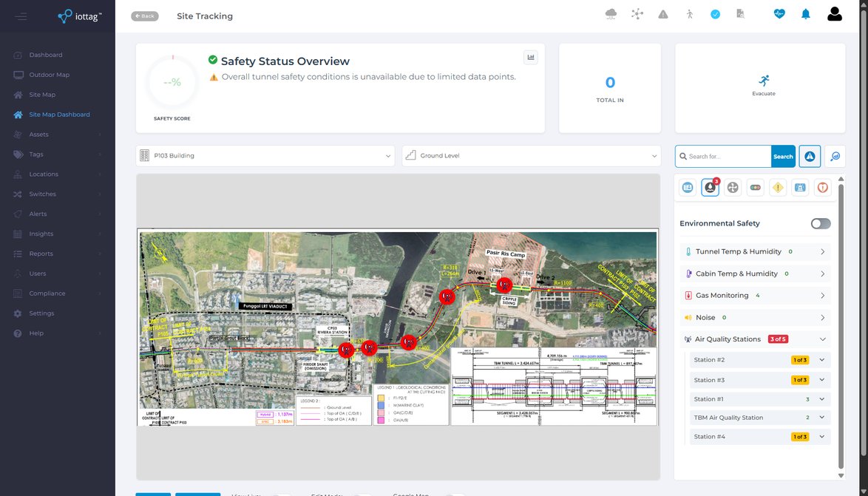Open the user profile avatar
The width and height of the screenshot is (868, 496).
[x=835, y=14]
